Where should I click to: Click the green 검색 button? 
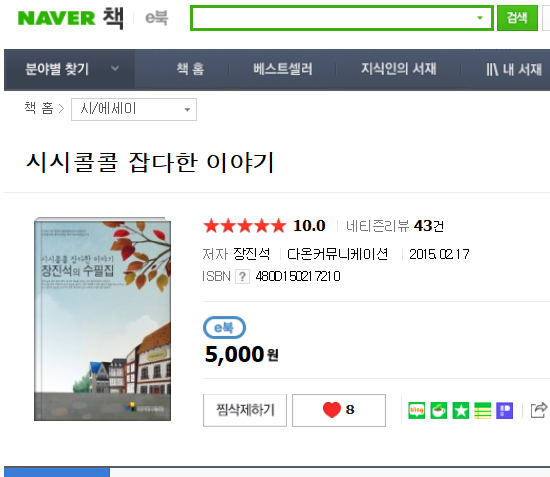coord(517,18)
